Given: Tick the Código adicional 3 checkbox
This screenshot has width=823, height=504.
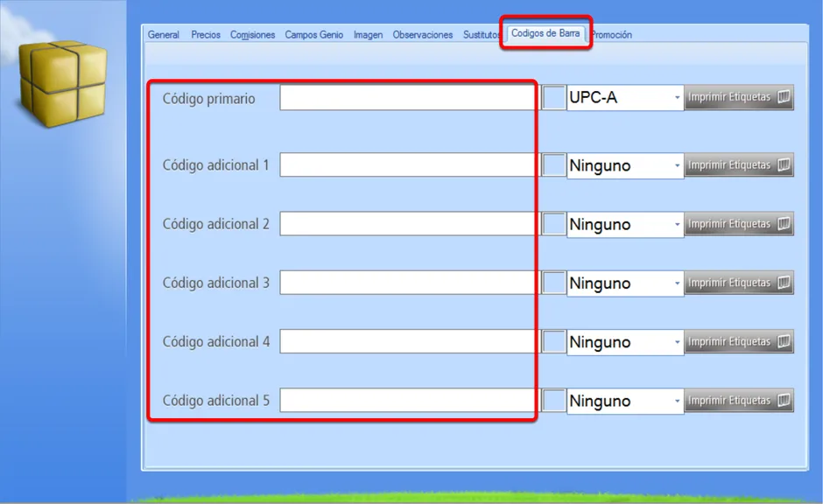Looking at the screenshot, I should pyautogui.click(x=553, y=283).
